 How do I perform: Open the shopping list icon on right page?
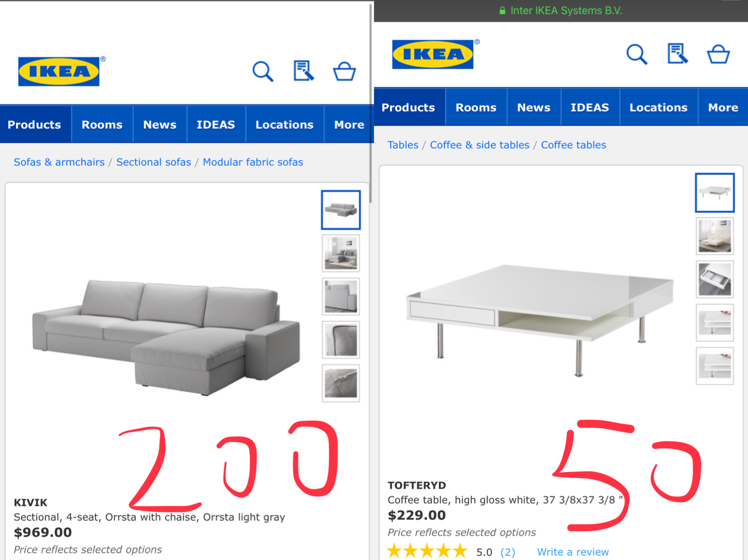tap(677, 54)
